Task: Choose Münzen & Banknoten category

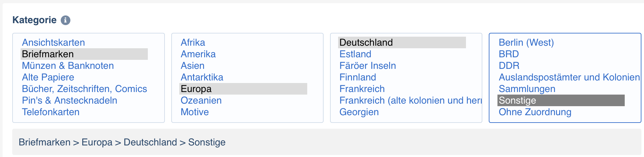Action: pyautogui.click(x=68, y=66)
